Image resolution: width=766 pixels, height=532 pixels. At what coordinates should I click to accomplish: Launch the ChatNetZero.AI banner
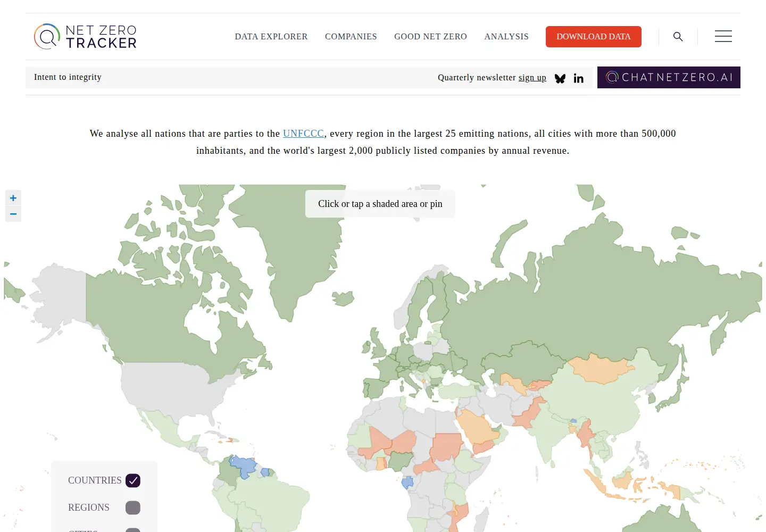coord(669,77)
